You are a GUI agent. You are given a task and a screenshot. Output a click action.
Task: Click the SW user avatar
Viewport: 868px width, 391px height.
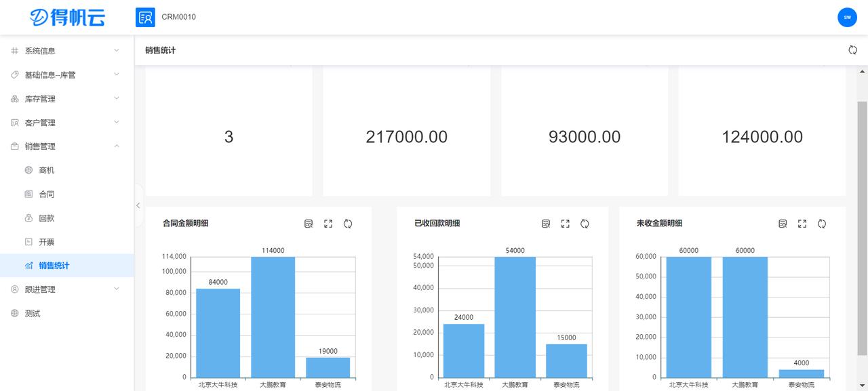point(847,17)
